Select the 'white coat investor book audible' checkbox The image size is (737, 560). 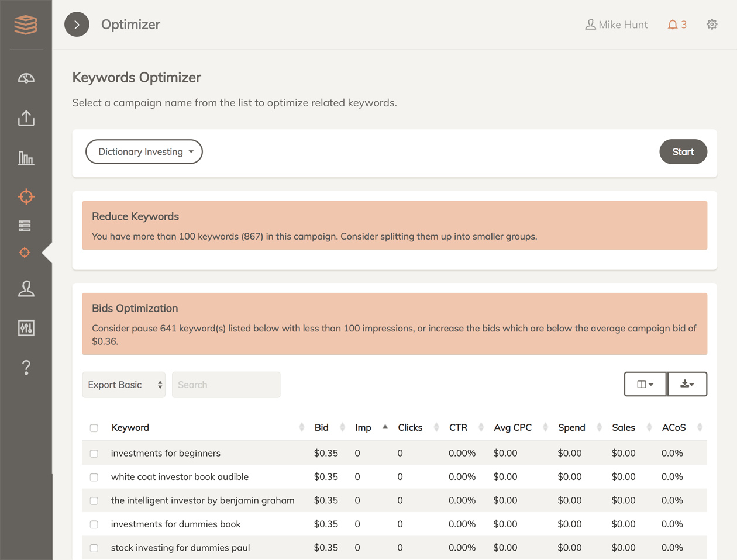tap(94, 477)
